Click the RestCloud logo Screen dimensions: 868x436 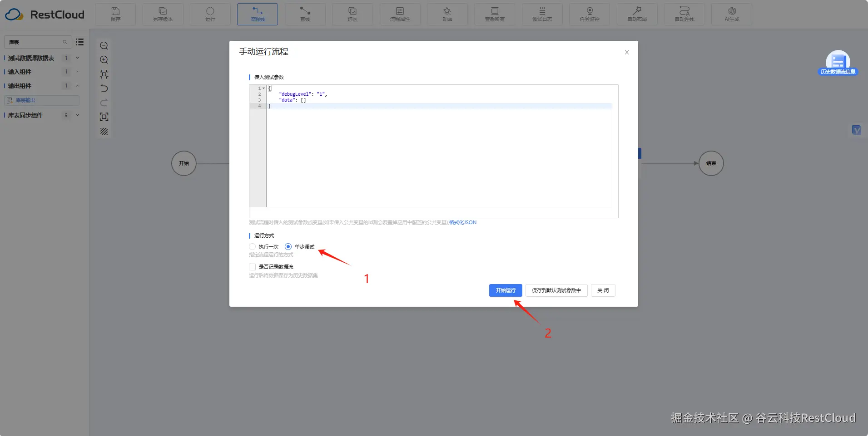[45, 15]
